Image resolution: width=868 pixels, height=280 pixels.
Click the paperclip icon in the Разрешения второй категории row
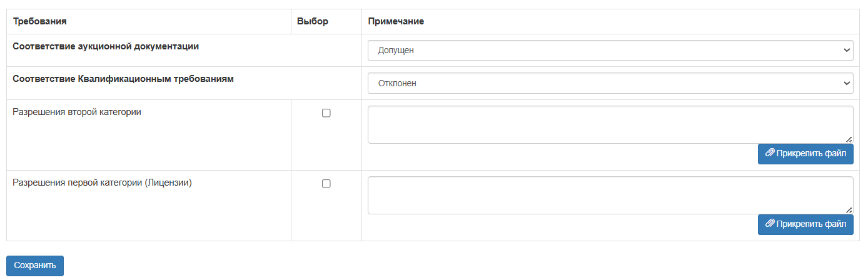click(770, 152)
